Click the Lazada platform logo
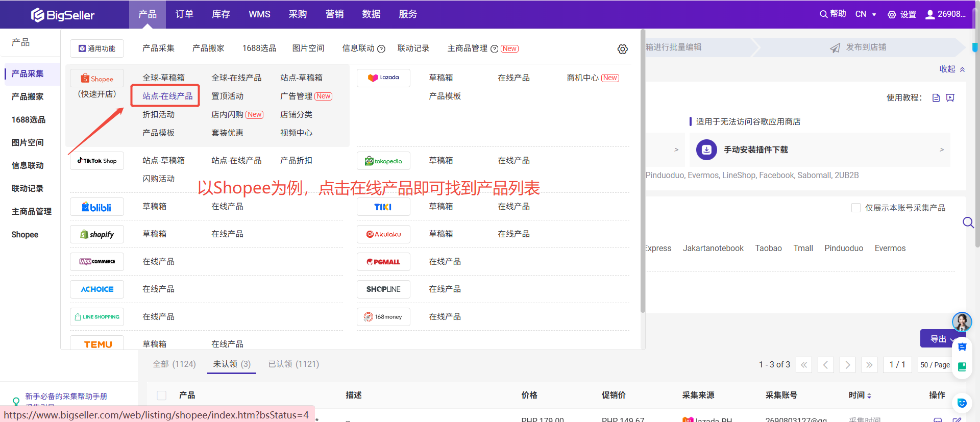980x422 pixels. pos(383,78)
